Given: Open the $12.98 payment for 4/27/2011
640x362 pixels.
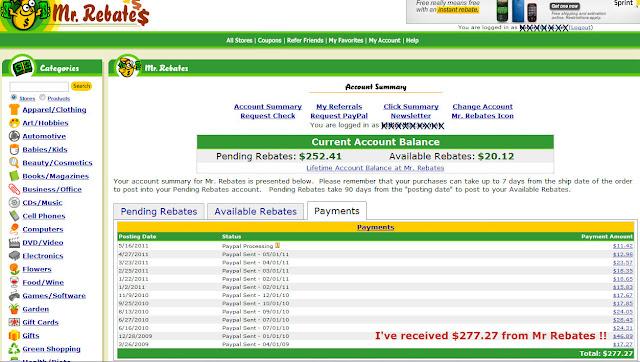Looking at the screenshot, I should coord(623,254).
